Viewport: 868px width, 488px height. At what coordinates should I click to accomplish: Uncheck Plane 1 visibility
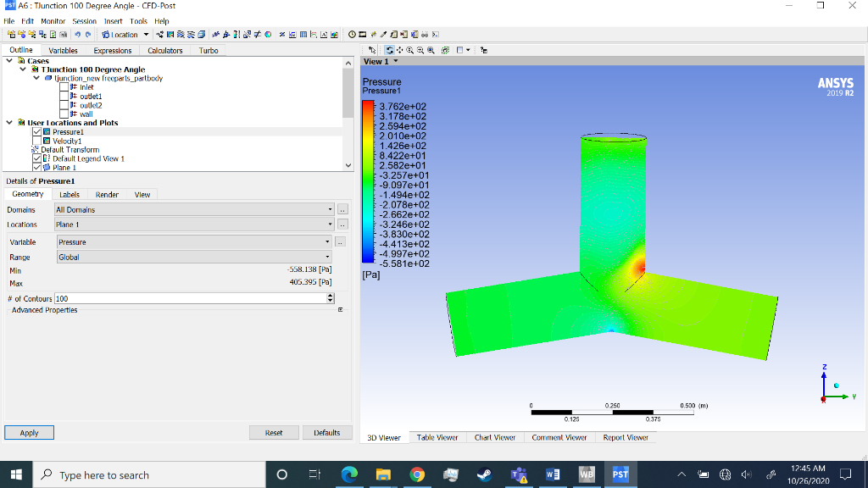tap(37, 167)
